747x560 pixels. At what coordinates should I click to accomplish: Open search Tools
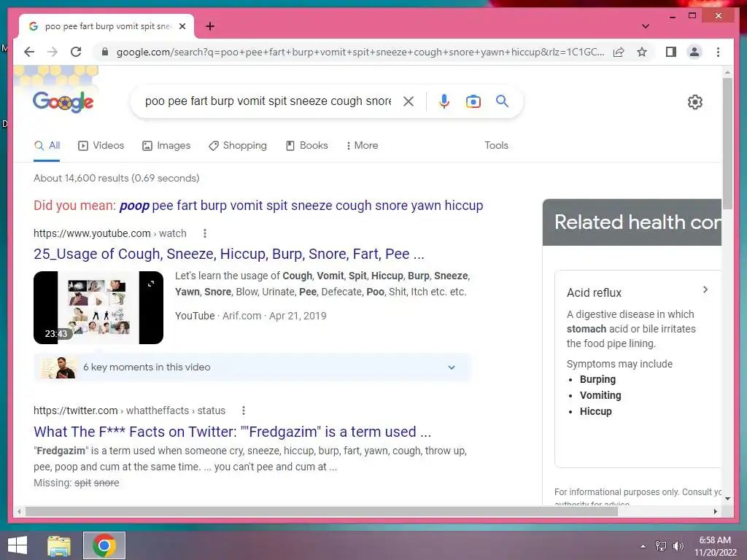point(496,145)
